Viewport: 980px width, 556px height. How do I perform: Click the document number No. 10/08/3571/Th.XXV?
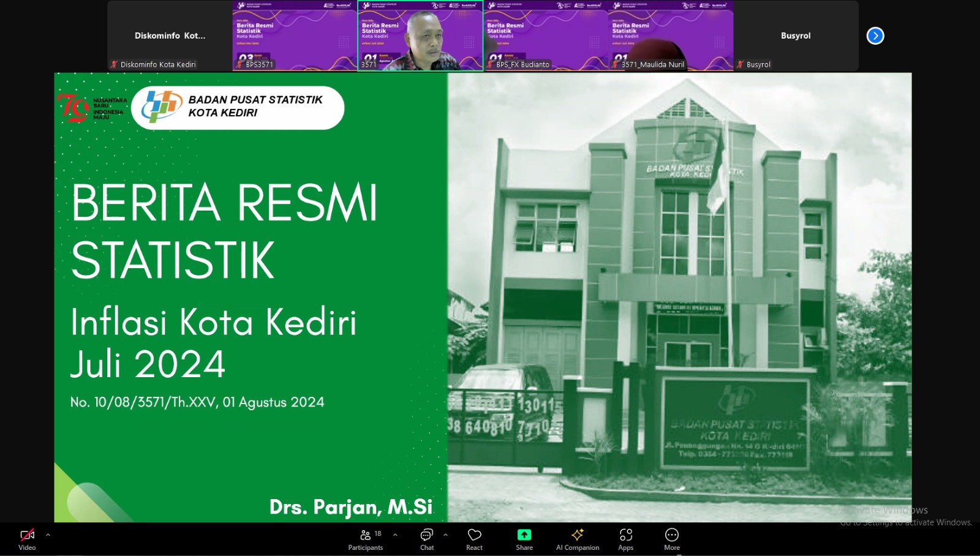143,402
